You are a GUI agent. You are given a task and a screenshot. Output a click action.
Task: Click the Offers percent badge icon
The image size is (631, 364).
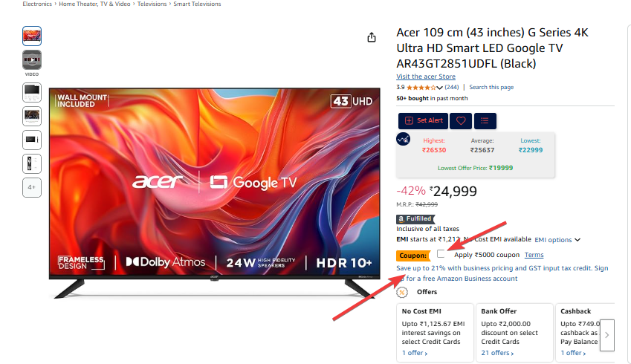point(402,293)
